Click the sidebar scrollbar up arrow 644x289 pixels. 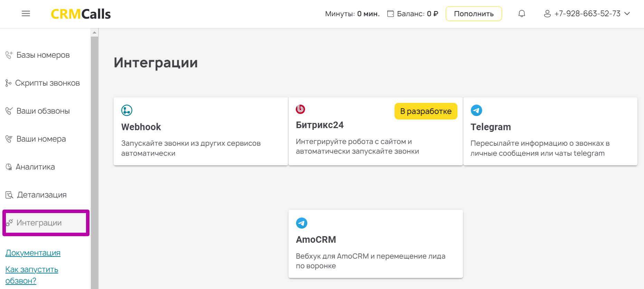point(94,32)
